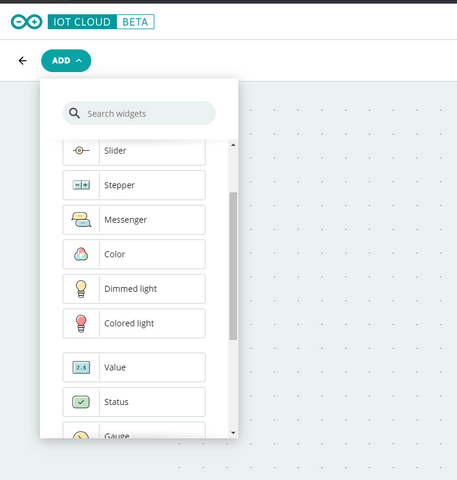457x480 pixels.
Task: Select the Value display icon
Action: (x=81, y=367)
